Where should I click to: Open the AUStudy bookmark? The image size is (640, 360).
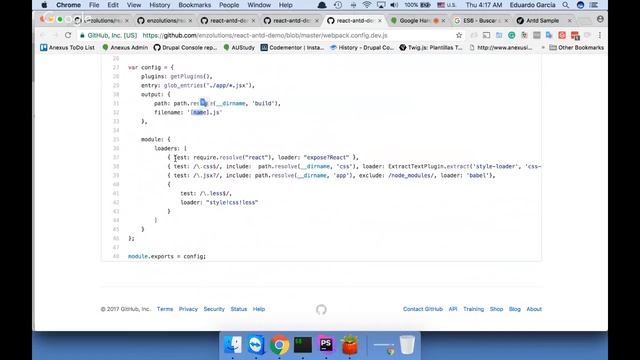[239, 48]
